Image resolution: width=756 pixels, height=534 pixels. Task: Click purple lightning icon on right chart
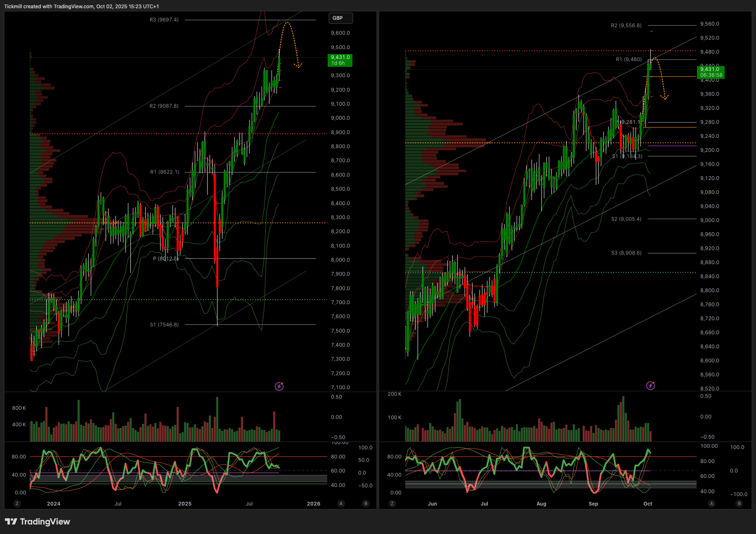650,385
